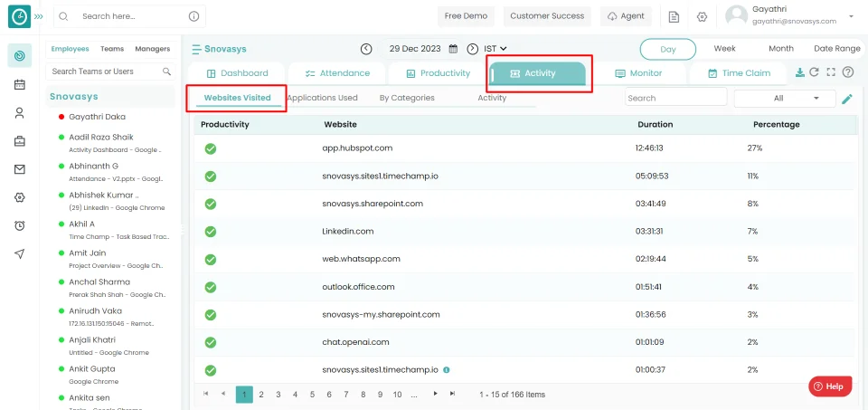This screenshot has width=868, height=410.
Task: Go to page 2 of results
Action: 261,395
